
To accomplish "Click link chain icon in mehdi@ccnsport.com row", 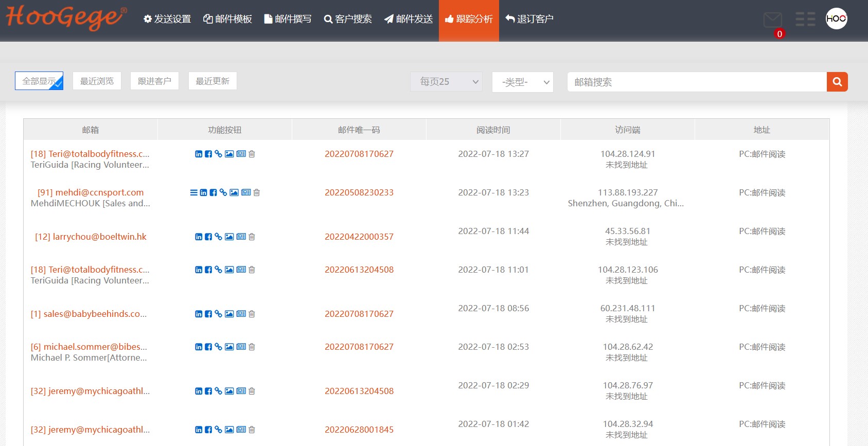I will [x=223, y=192].
